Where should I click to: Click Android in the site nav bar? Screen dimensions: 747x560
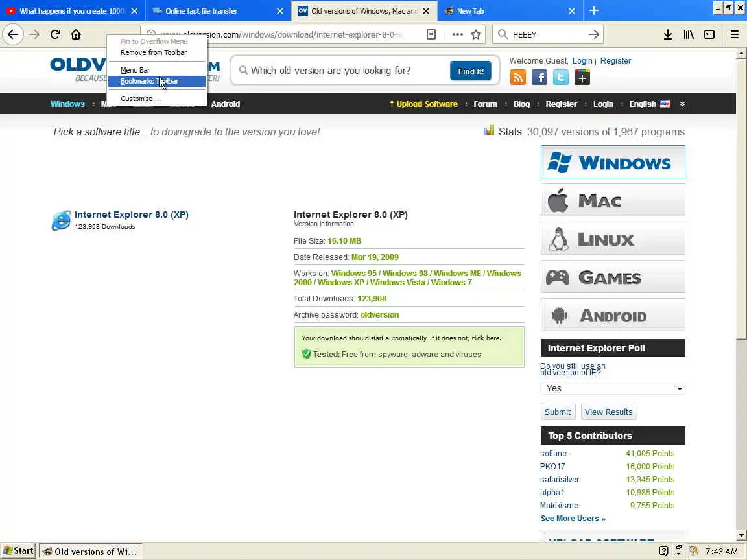point(226,104)
